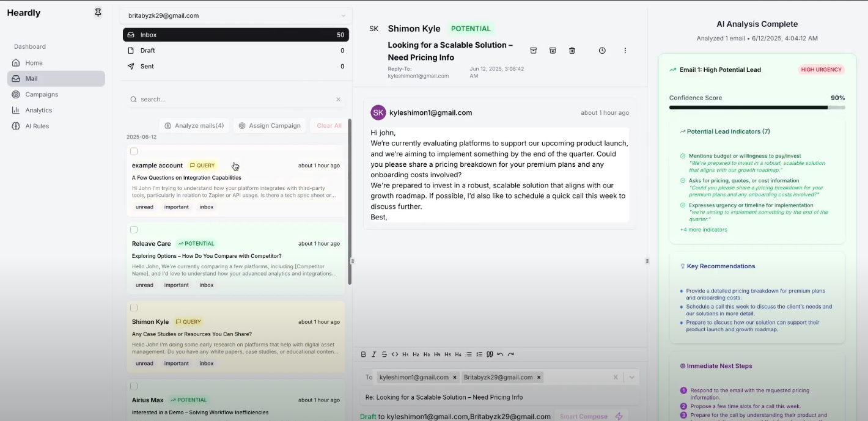
Task: Open the Draft folder
Action: [236, 51]
